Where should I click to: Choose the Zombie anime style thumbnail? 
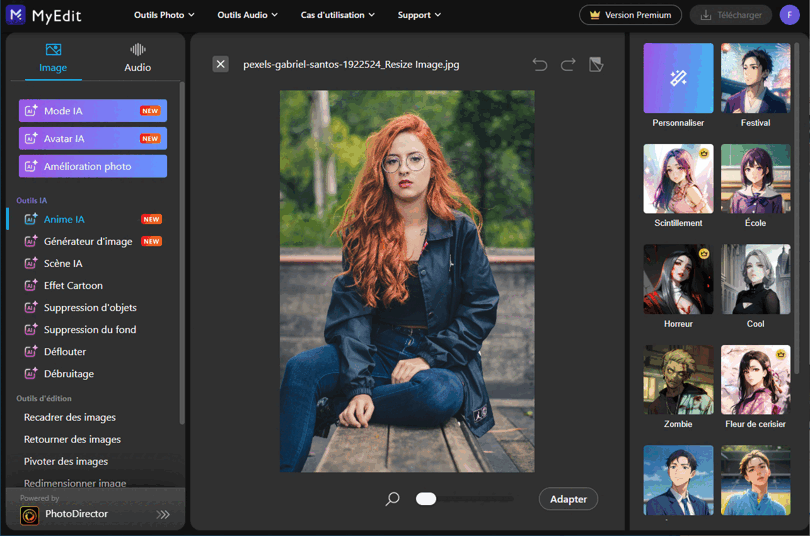pos(678,380)
